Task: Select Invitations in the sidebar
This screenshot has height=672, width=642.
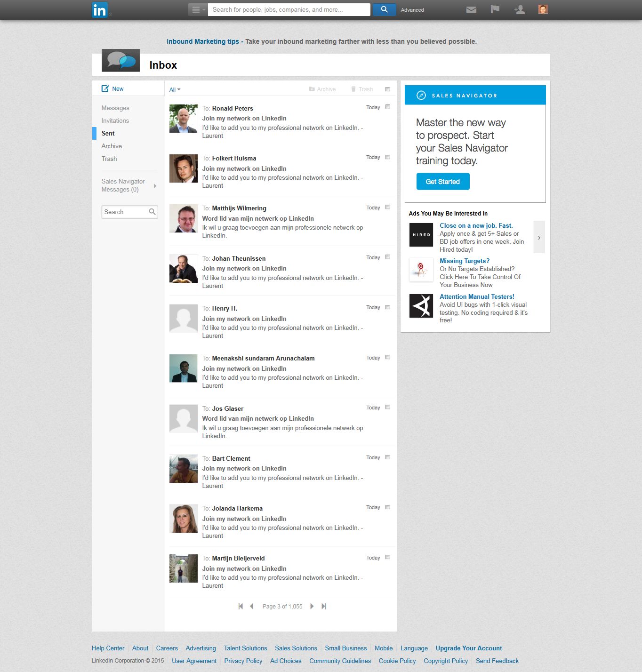Action: coord(115,120)
